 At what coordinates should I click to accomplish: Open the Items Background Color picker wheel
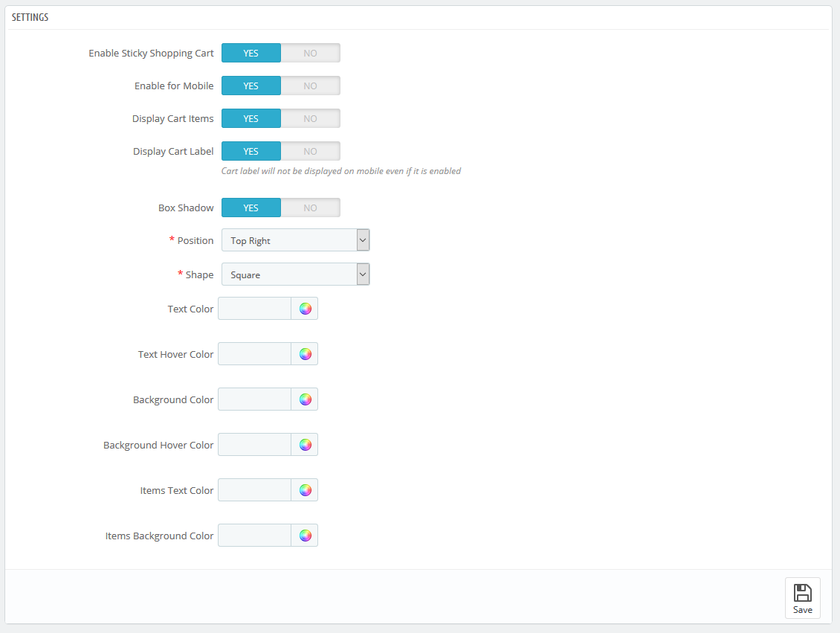(305, 535)
